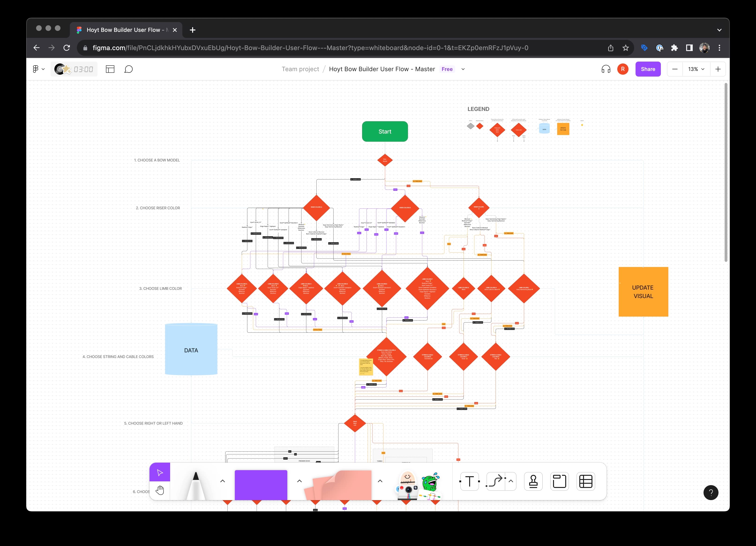Expand the file name options chevron
The image size is (756, 546).
coord(463,69)
